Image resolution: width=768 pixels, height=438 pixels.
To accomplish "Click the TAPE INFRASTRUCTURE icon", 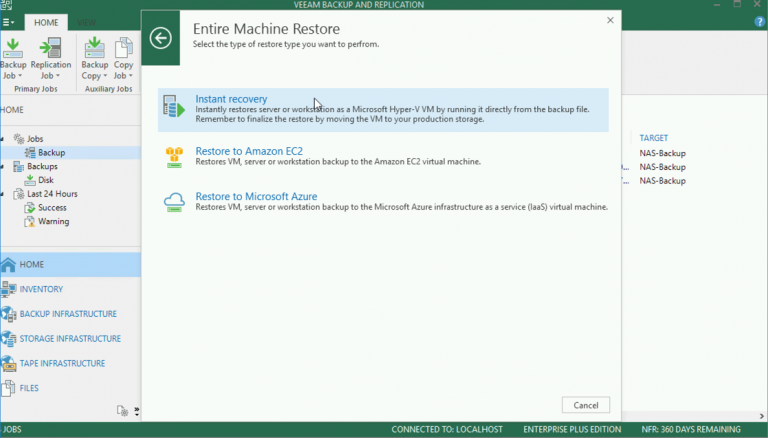I will point(8,363).
